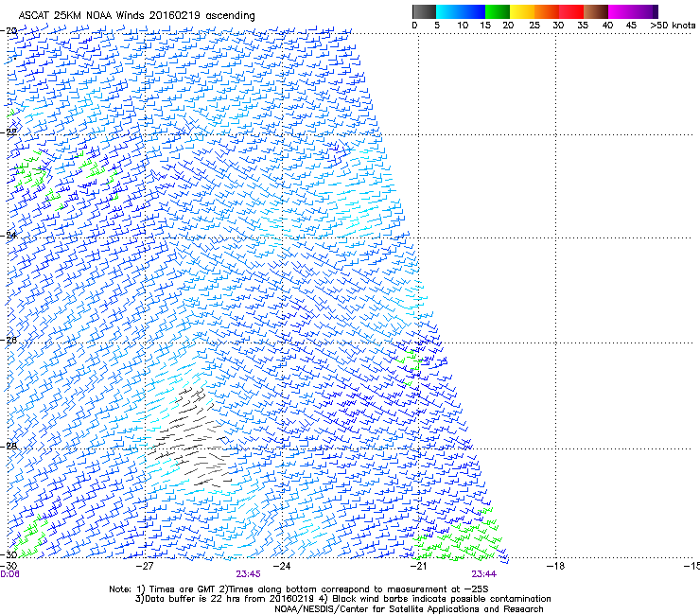The width and height of the screenshot is (700, 615).
Task: Click the gray 0-5 knots legend swatch
Action: 424,11
